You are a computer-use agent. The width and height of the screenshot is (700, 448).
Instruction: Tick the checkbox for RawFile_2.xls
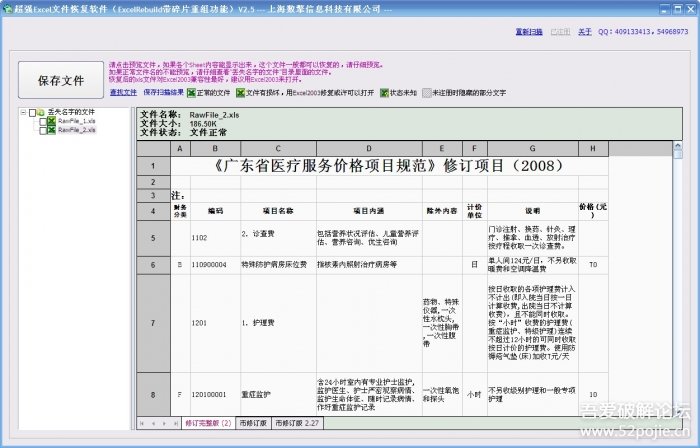coord(42,130)
